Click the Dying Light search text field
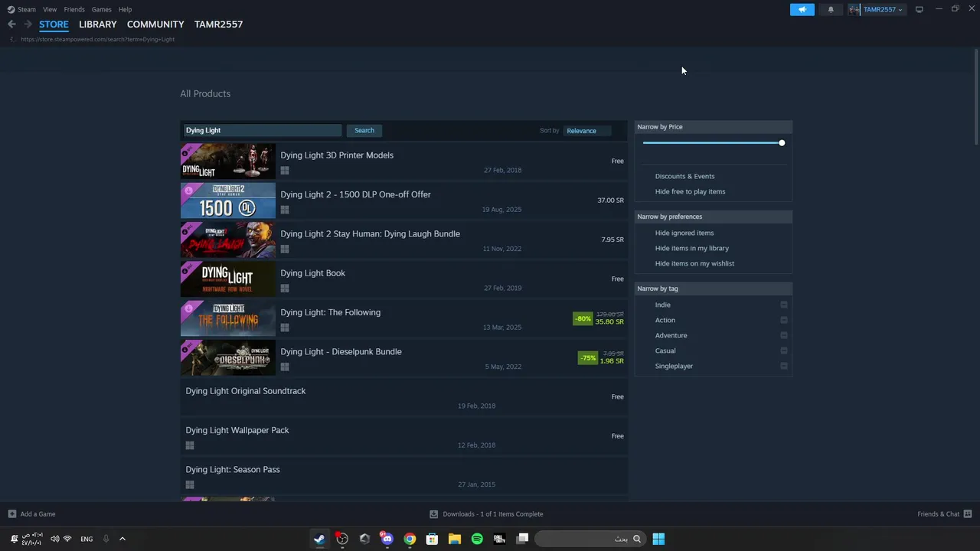 coord(263,131)
